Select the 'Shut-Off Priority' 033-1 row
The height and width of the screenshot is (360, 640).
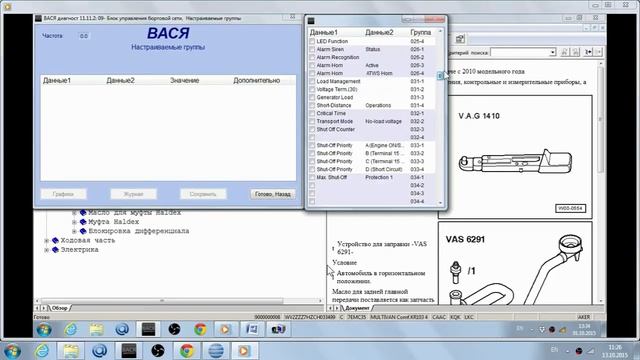tap(372, 145)
